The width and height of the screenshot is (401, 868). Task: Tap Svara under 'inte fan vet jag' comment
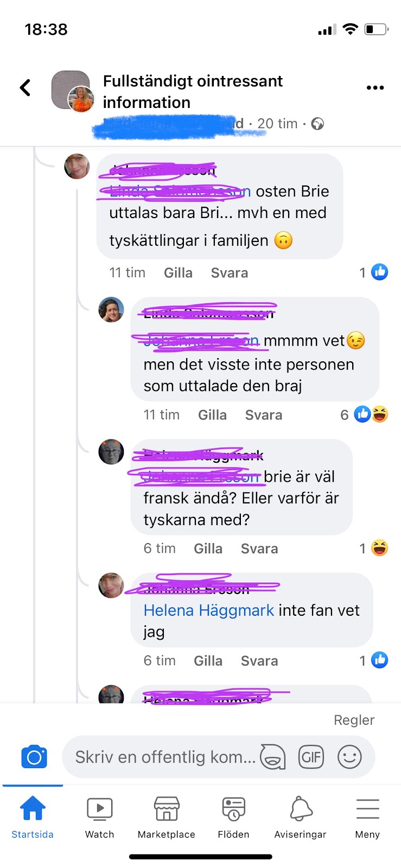[259, 661]
